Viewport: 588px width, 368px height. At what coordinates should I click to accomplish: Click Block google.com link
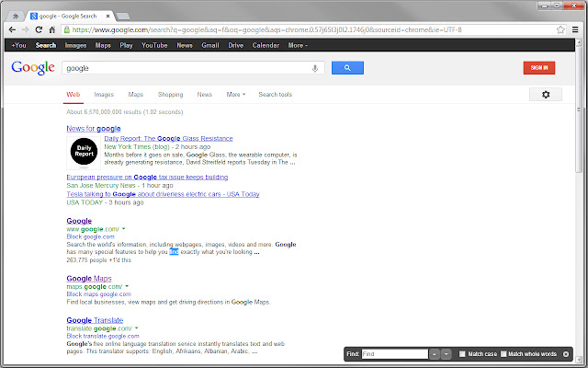(x=90, y=236)
